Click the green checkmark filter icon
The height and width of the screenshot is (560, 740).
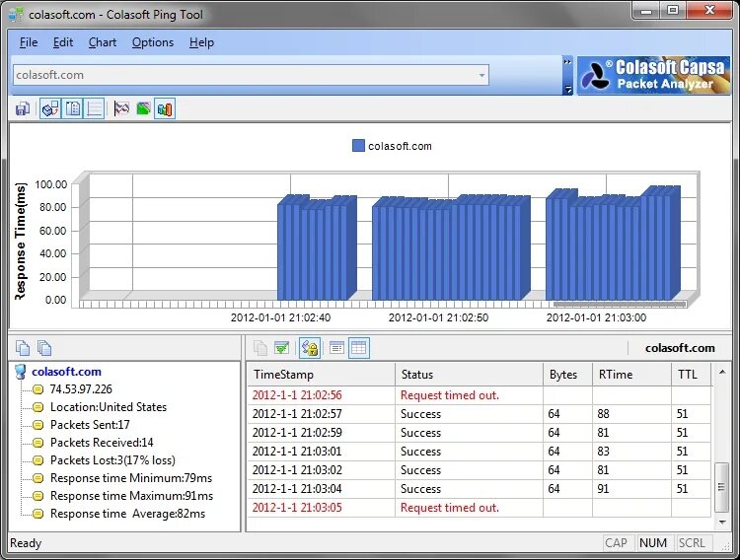click(282, 348)
